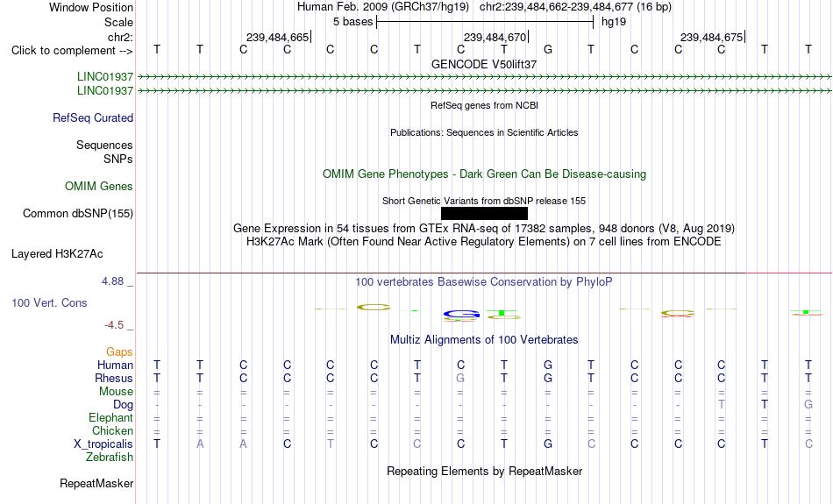Click 'Human Feb. 2009 (GRCh37/hg19)' assembly text

(383, 7)
